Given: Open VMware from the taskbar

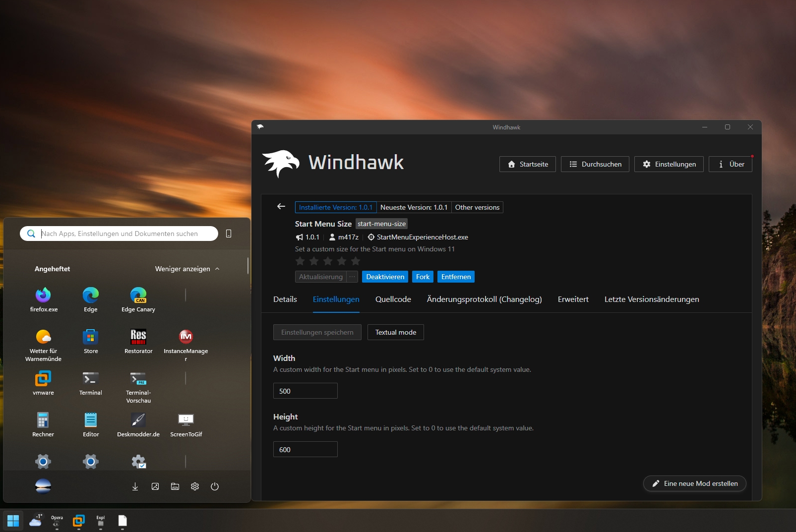Looking at the screenshot, I should 79,521.
